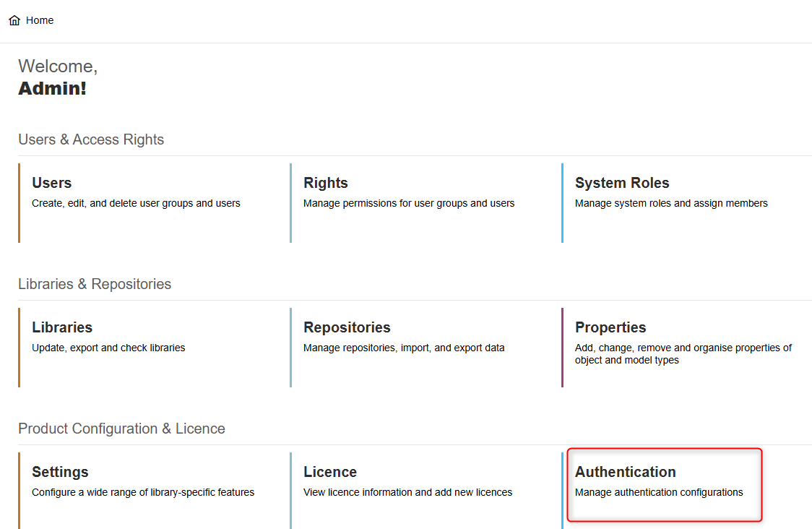Click the Home house icon
The width and height of the screenshot is (812, 529).
click(14, 21)
